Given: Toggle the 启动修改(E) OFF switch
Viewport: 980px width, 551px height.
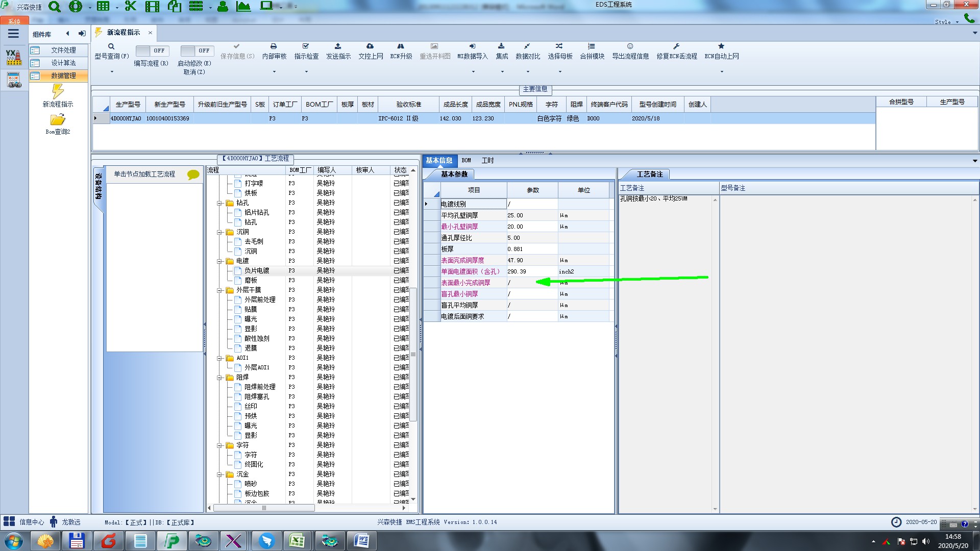Looking at the screenshot, I should 197,51.
